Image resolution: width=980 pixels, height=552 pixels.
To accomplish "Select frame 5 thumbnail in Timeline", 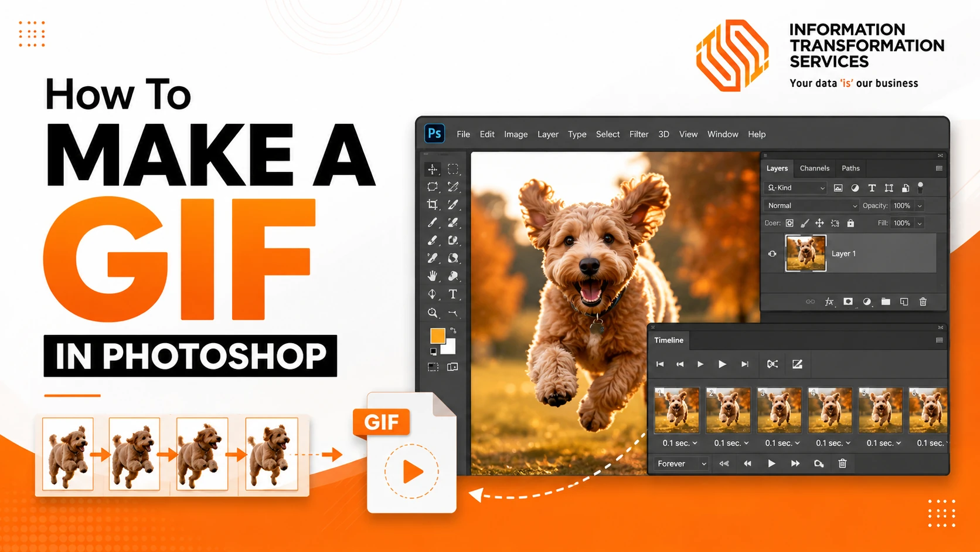I will (880, 410).
